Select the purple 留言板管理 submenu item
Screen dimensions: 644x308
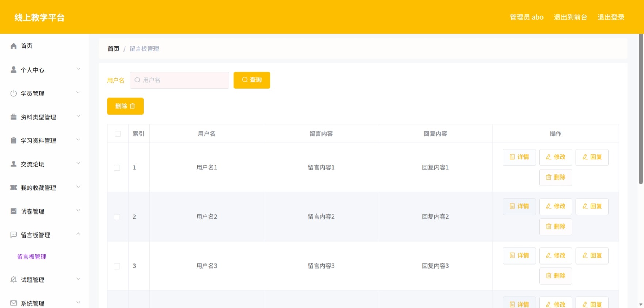(x=32, y=257)
